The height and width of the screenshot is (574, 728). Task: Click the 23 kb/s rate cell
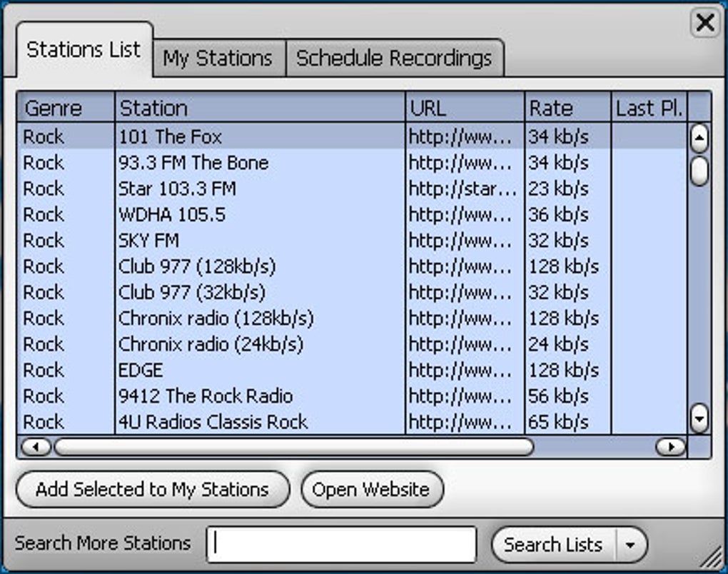click(568, 188)
